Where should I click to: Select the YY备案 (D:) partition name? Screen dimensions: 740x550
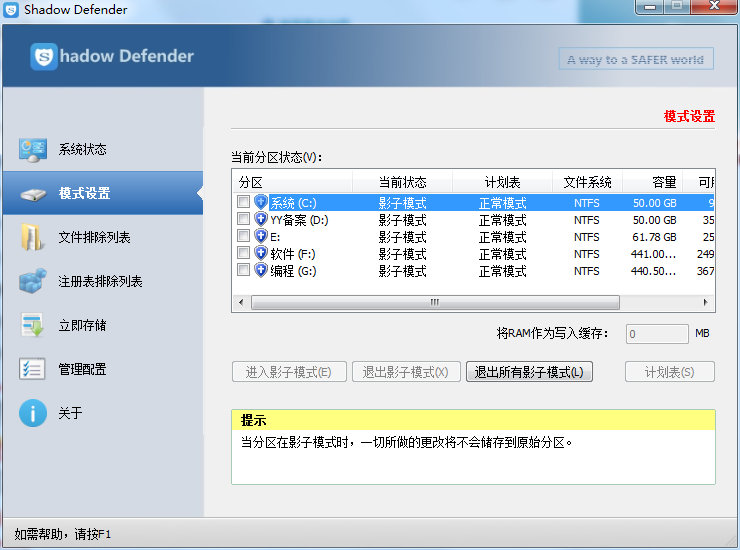(299, 220)
